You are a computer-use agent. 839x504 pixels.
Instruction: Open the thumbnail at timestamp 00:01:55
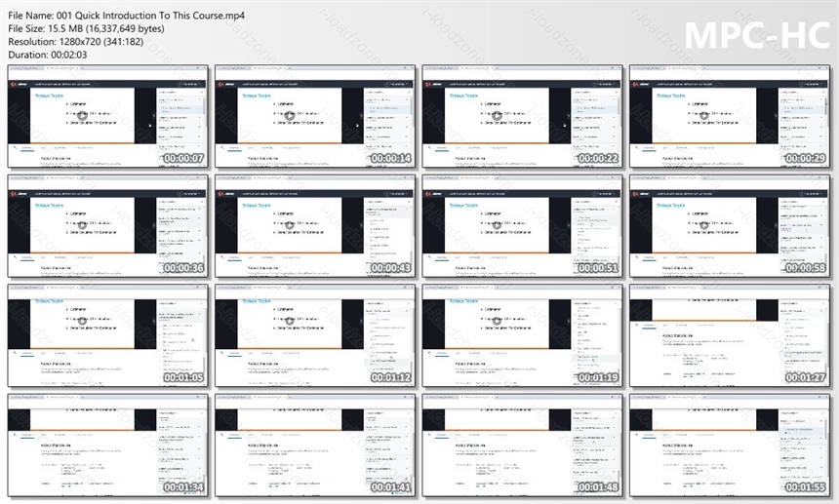pyautogui.click(x=730, y=446)
